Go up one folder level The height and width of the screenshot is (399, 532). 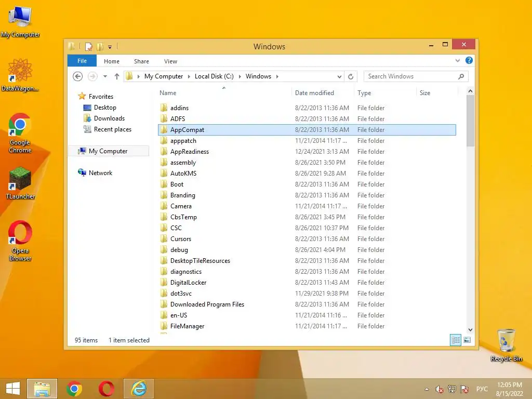click(117, 76)
